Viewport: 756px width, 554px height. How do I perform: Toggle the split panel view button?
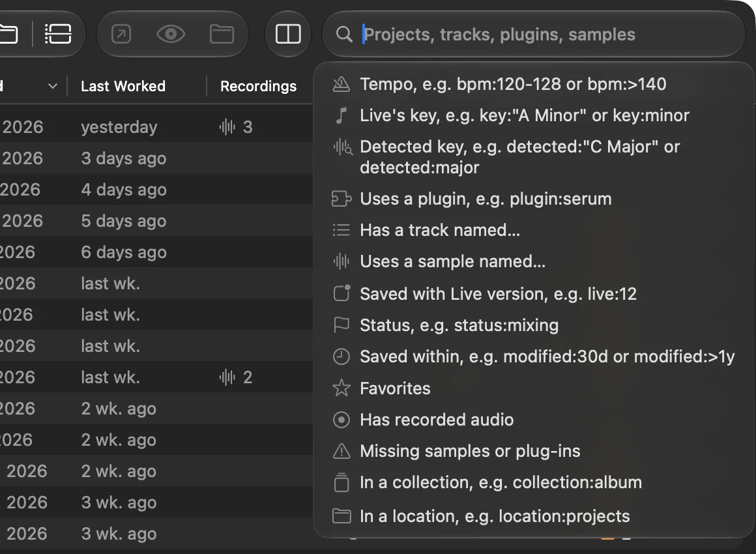pyautogui.click(x=288, y=35)
